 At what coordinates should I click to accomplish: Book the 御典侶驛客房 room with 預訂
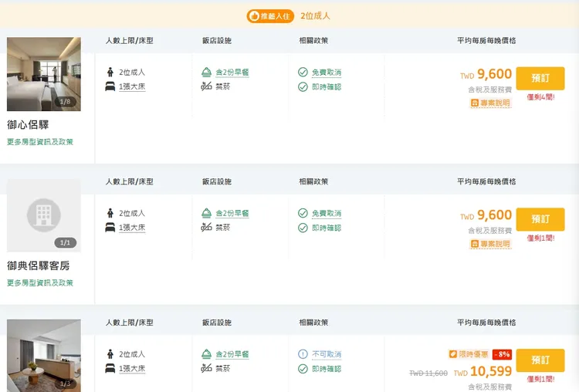coord(540,219)
